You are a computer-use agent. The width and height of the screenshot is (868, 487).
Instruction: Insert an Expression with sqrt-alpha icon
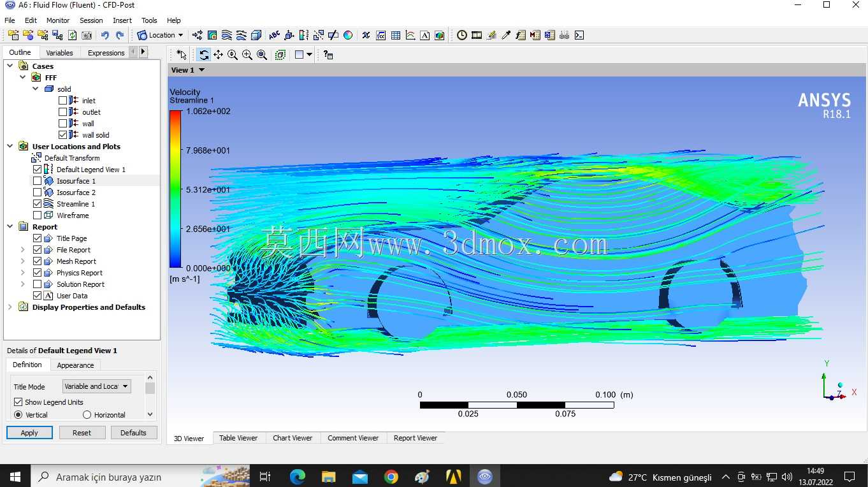pyautogui.click(x=380, y=35)
